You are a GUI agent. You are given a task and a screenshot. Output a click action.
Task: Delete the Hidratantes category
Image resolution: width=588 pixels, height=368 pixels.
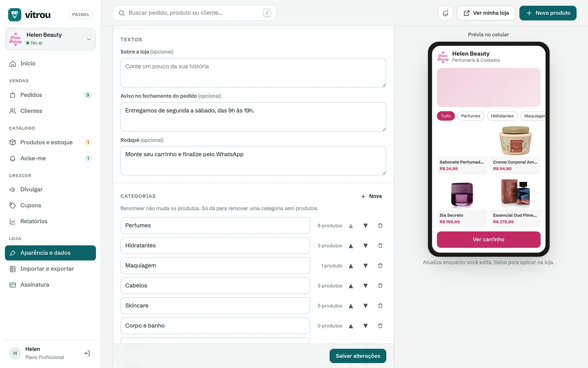click(380, 246)
